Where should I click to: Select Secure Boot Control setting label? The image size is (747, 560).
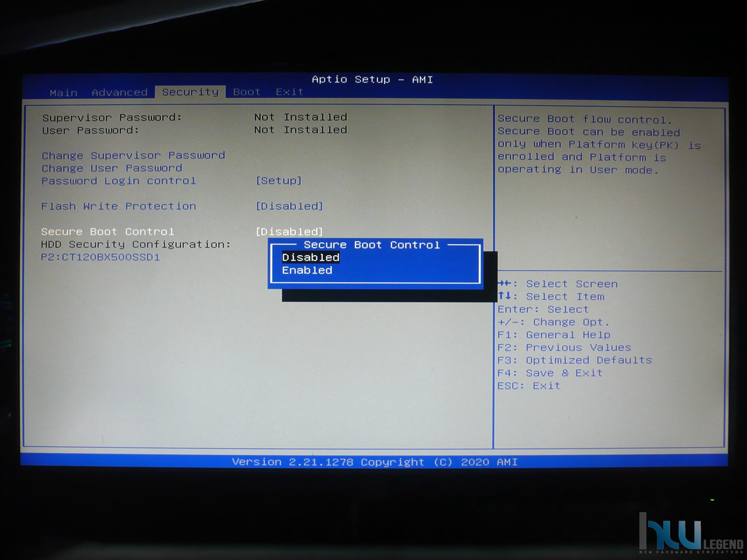point(108,232)
